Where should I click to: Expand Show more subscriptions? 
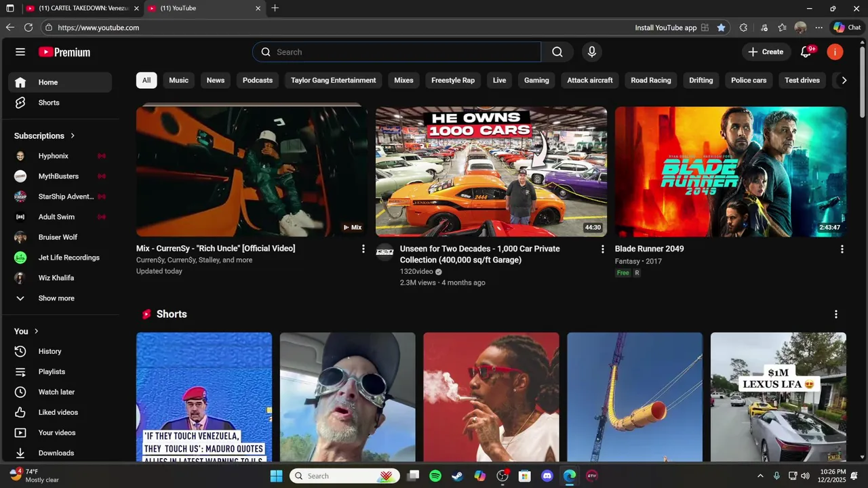[x=60, y=298]
